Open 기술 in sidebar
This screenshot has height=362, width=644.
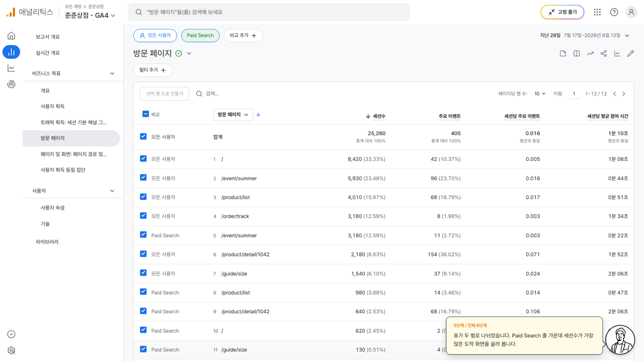point(45,224)
